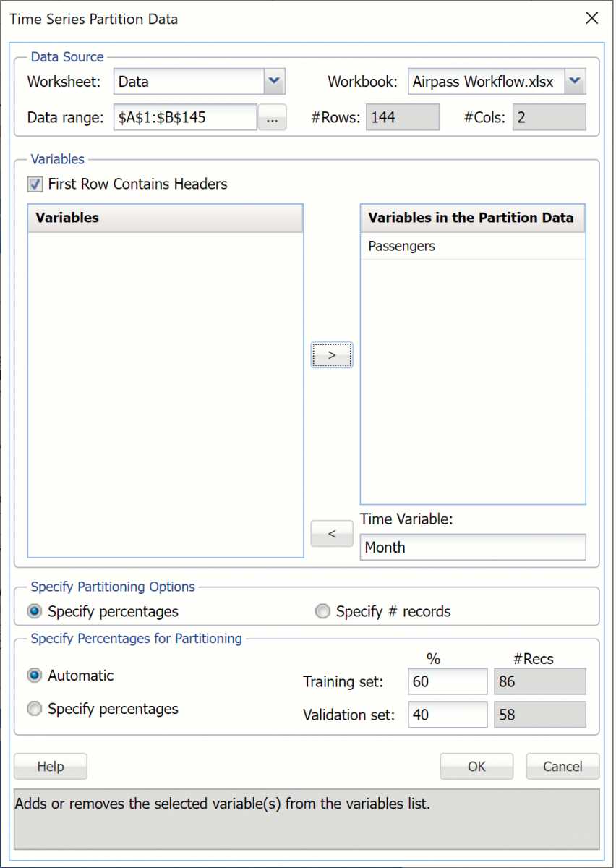The height and width of the screenshot is (868, 616).
Task: Click the left arrow remove-variable button
Action: point(332,534)
